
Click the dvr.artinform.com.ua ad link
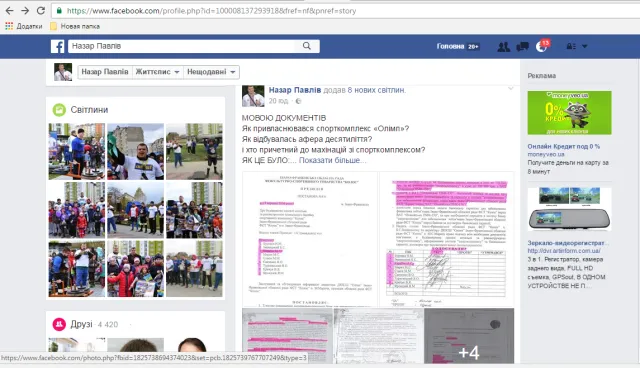coord(564,251)
